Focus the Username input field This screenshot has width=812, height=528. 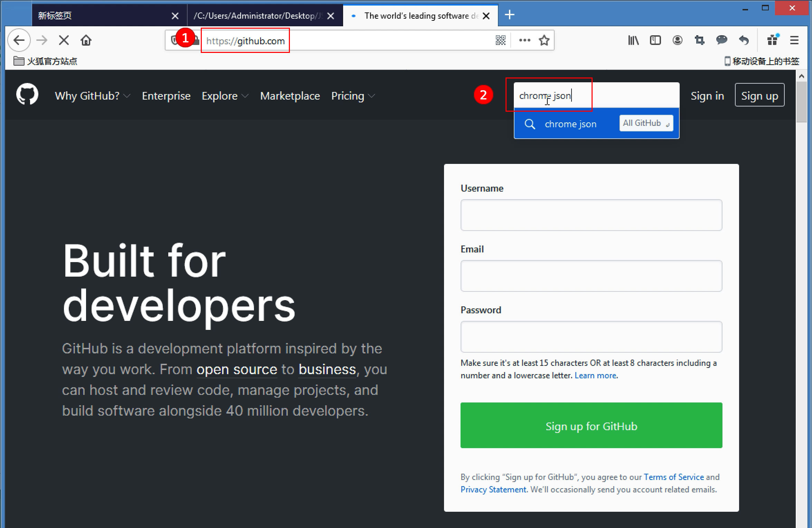click(591, 215)
